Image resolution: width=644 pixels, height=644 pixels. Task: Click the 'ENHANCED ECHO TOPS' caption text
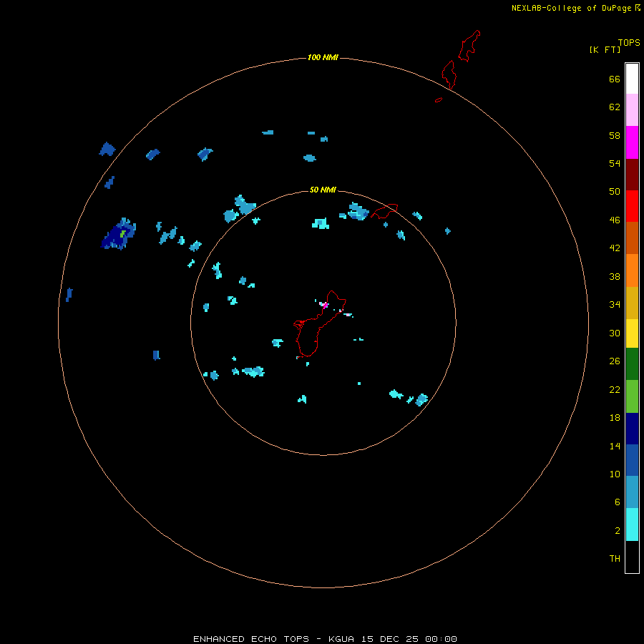(251, 639)
